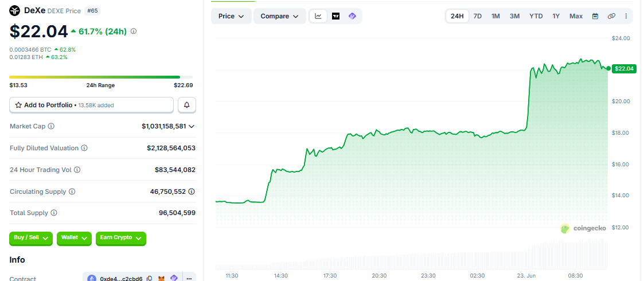
Task: Click the 24h Range progress bar
Action: (101, 77)
